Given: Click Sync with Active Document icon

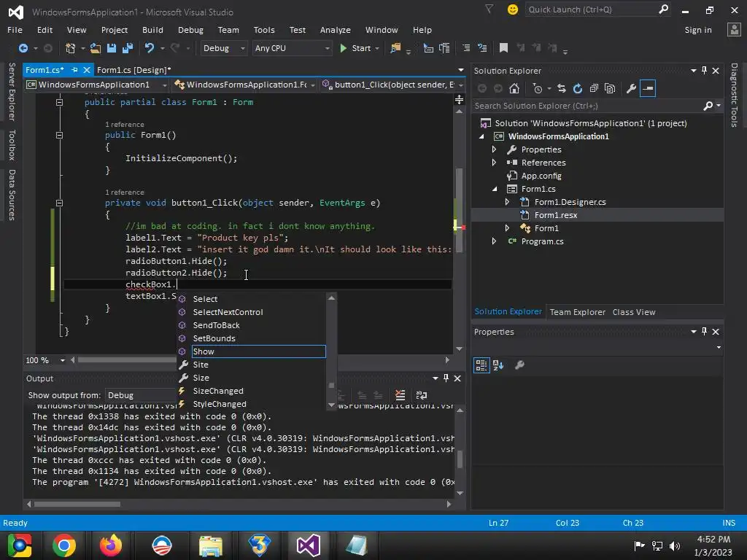Looking at the screenshot, I should (562, 88).
